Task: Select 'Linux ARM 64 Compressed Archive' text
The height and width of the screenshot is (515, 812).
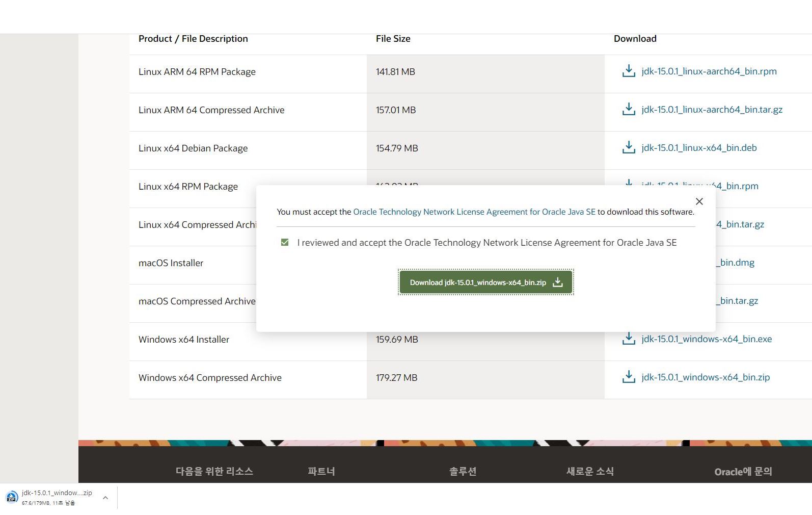Action: [211, 110]
